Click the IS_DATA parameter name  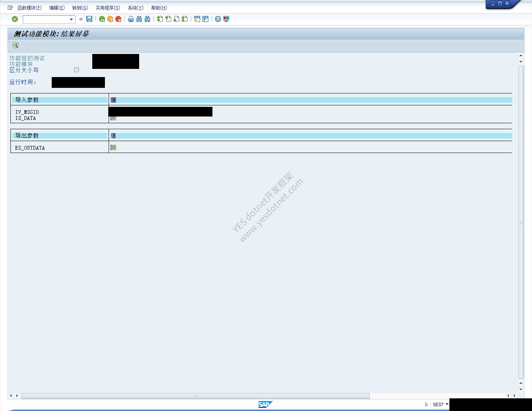click(26, 118)
